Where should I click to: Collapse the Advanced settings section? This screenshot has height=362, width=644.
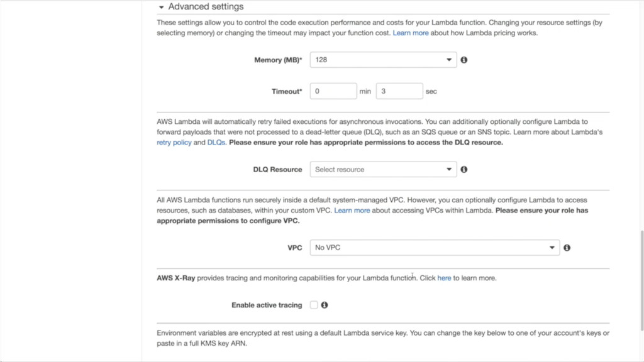point(162,8)
